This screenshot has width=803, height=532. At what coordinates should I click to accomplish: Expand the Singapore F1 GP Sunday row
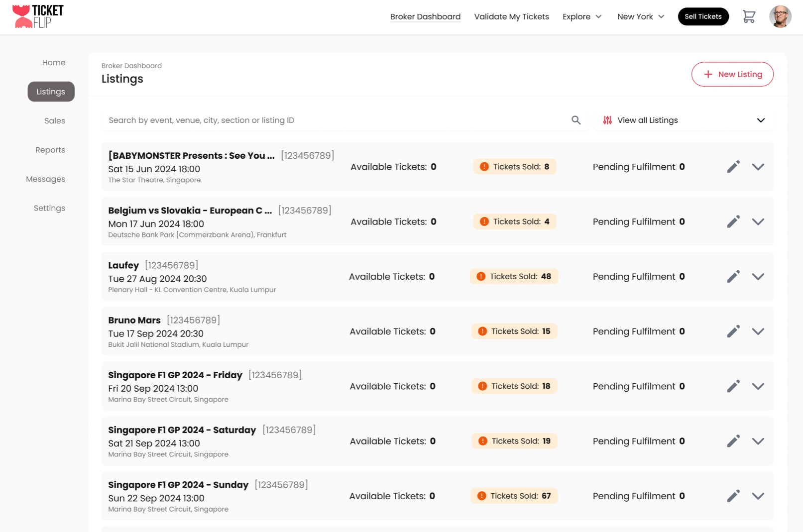tap(758, 496)
